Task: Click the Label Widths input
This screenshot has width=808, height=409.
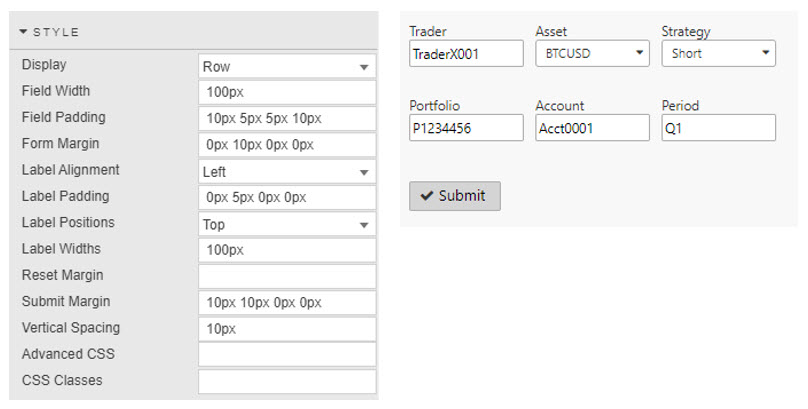Action: 287,250
